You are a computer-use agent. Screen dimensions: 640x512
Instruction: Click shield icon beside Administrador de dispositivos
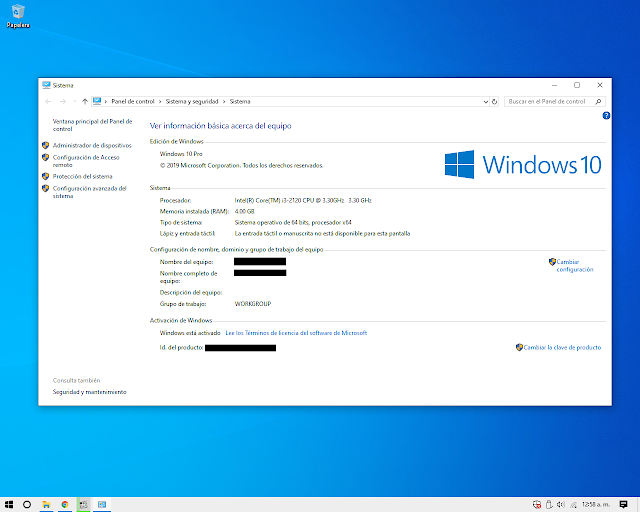pyautogui.click(x=46, y=145)
